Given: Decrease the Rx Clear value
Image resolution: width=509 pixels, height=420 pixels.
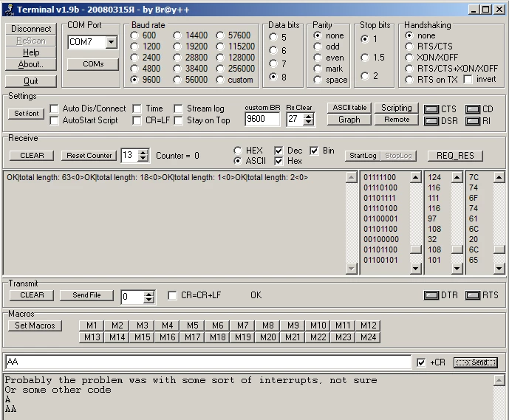Looking at the screenshot, I should [x=309, y=123].
